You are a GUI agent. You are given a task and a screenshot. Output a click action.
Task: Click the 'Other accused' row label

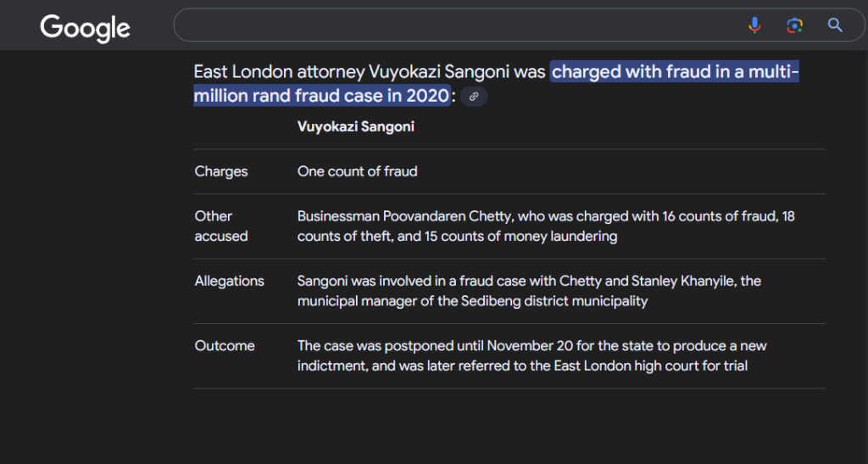[221, 226]
